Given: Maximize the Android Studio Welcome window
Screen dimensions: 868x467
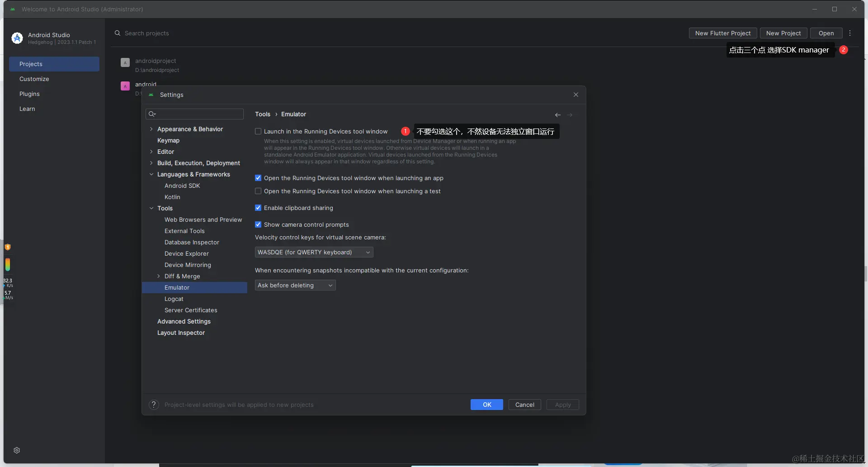Looking at the screenshot, I should [835, 9].
